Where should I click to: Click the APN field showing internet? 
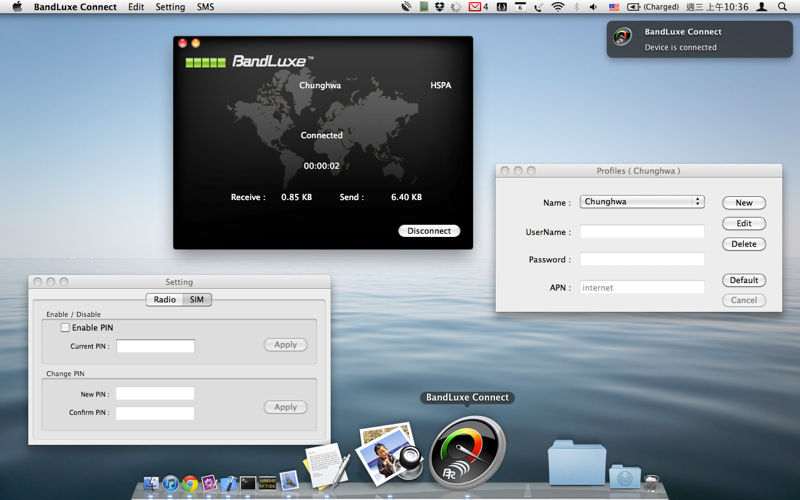pyautogui.click(x=642, y=288)
